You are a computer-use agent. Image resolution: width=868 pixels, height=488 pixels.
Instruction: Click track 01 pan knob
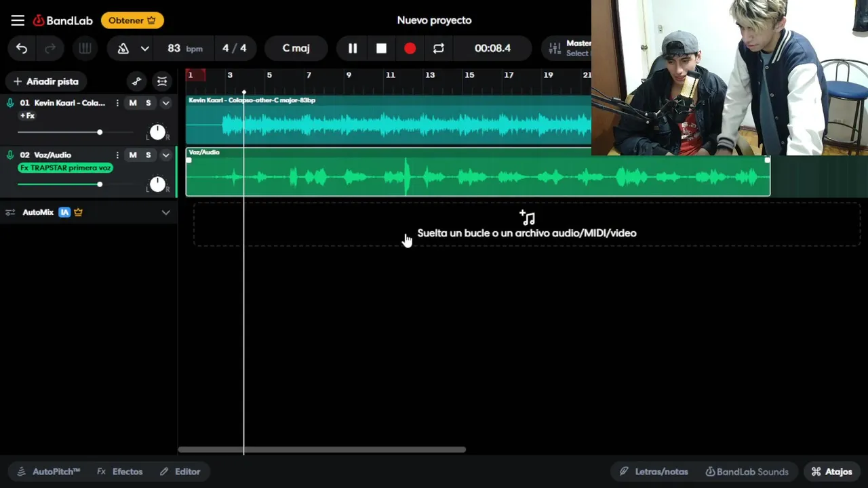(x=157, y=132)
